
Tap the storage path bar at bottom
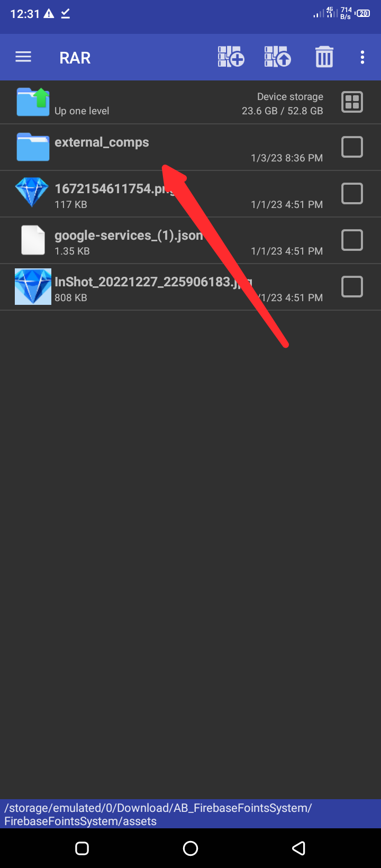190,814
